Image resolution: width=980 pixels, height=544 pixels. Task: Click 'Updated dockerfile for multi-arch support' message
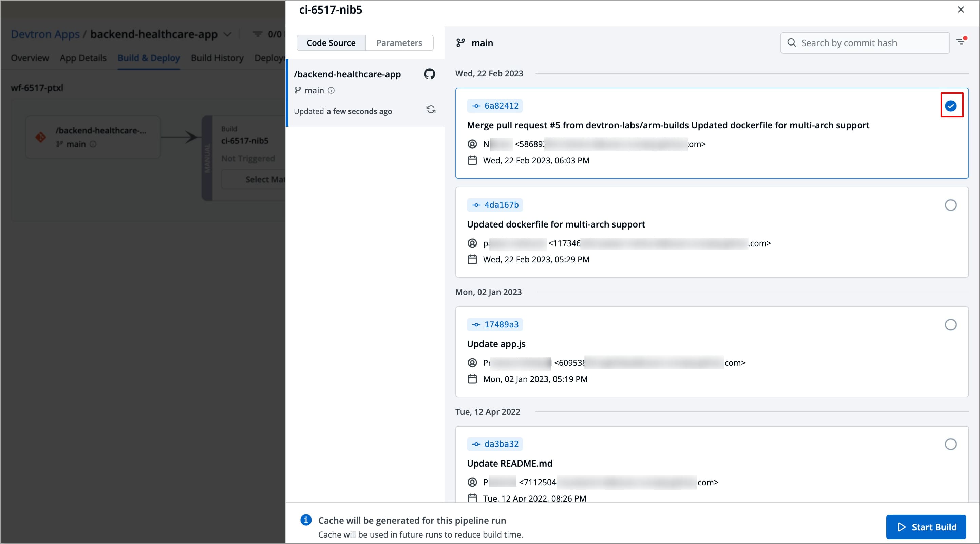click(x=556, y=224)
